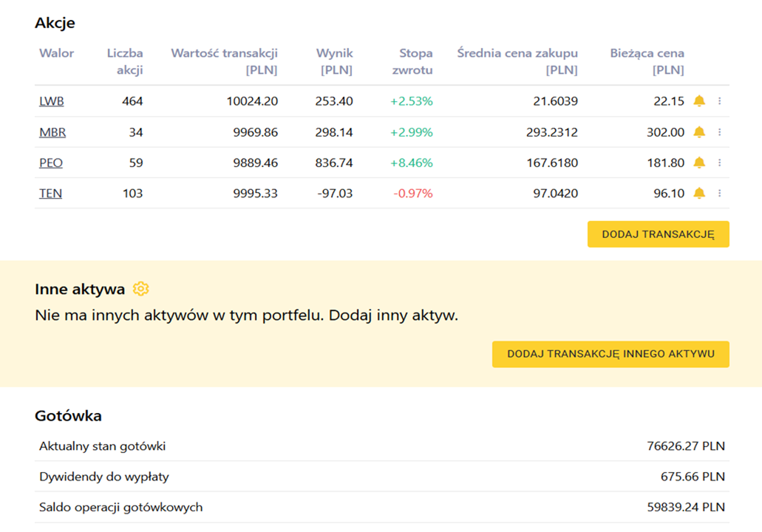Click the 464 share count
Image resolution: width=762 pixels, height=532 pixels.
point(132,101)
